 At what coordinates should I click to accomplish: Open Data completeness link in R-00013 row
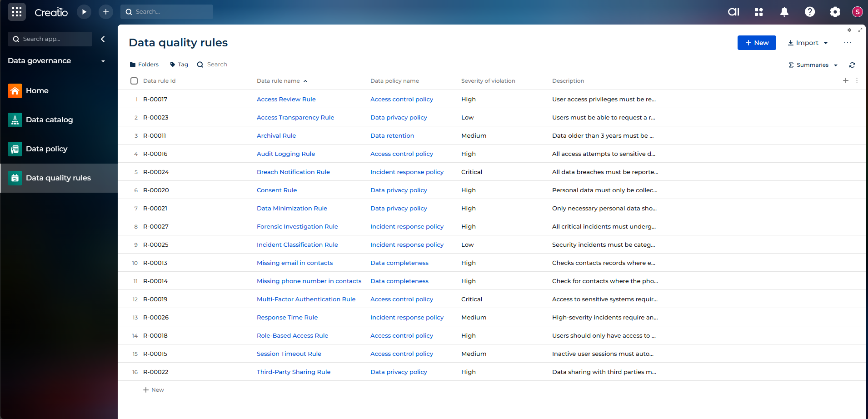point(399,263)
